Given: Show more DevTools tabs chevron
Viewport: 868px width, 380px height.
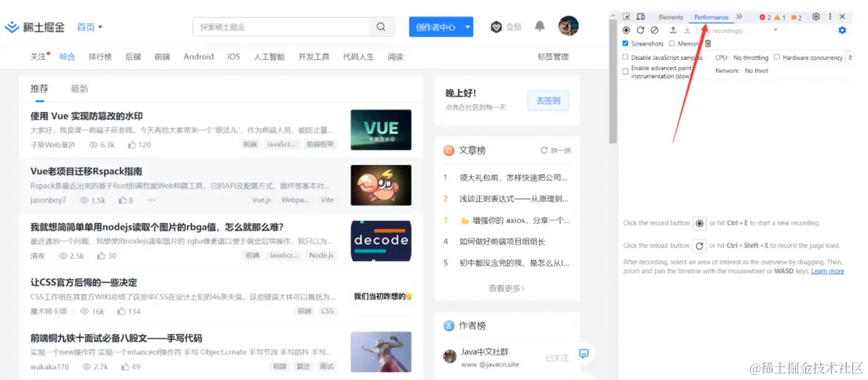Looking at the screenshot, I should [x=739, y=16].
